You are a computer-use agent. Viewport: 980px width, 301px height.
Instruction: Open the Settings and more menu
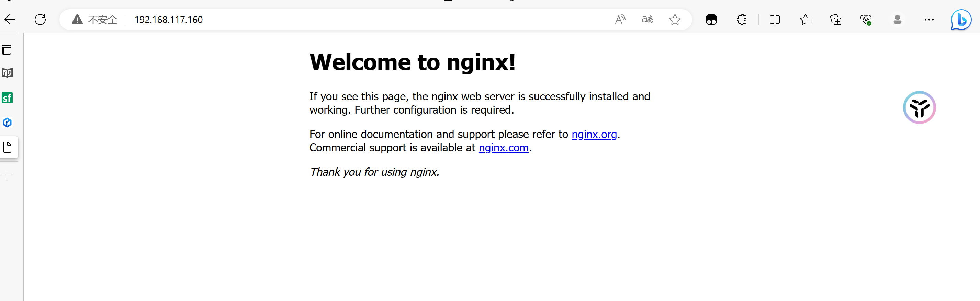pos(929,19)
